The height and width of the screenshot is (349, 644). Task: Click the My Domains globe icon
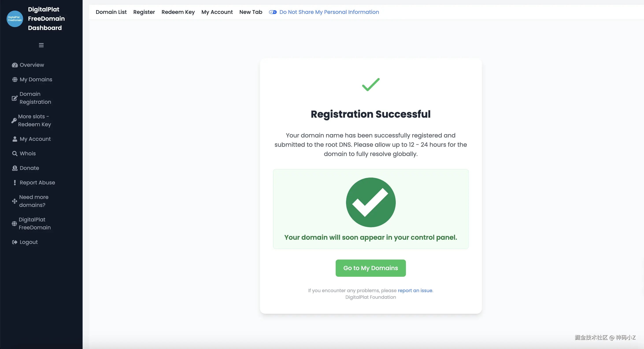15,80
